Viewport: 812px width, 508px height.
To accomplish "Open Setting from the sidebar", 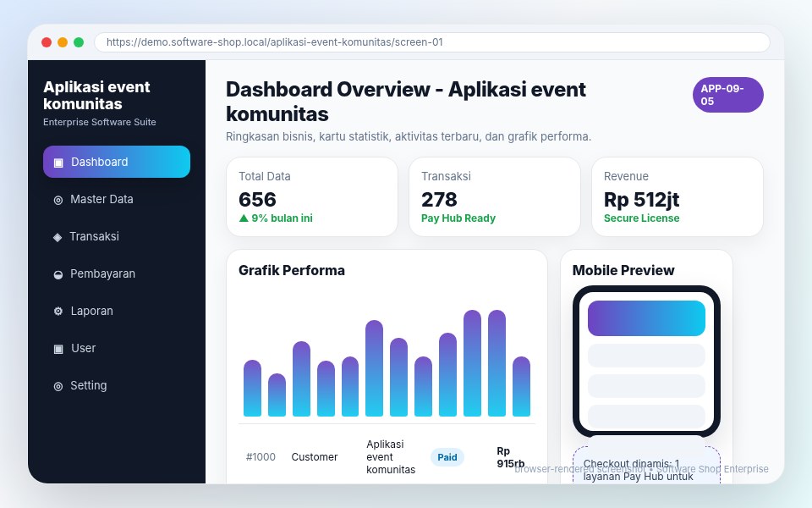I will pos(117,386).
